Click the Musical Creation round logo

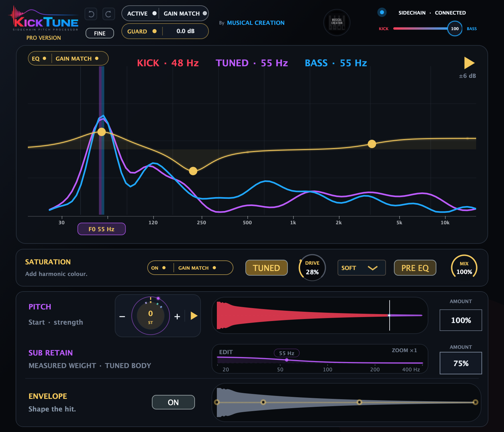pos(337,23)
